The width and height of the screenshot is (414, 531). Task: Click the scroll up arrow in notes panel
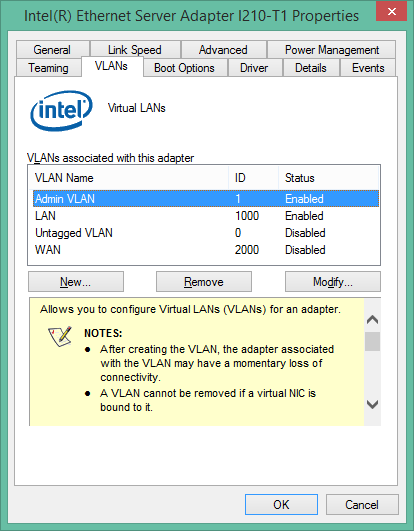(x=372, y=319)
